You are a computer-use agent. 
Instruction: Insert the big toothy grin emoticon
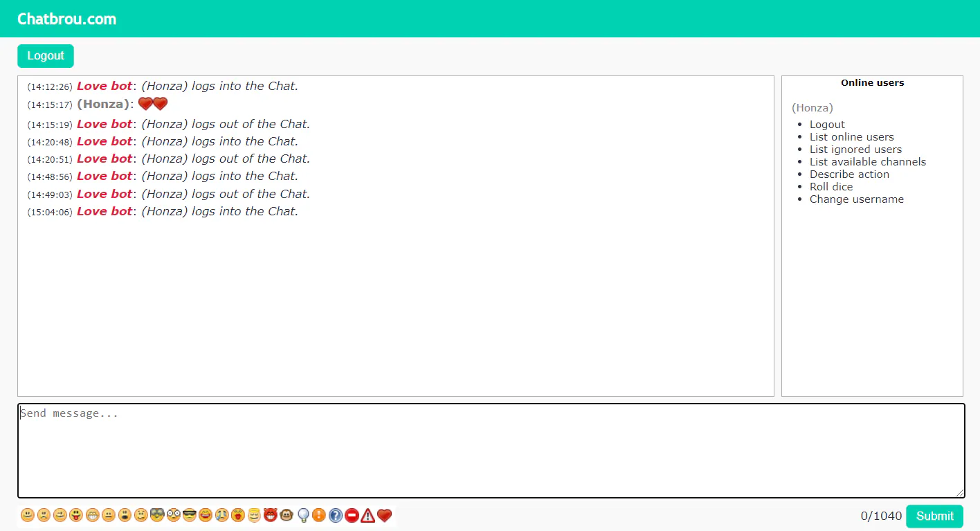click(93, 515)
